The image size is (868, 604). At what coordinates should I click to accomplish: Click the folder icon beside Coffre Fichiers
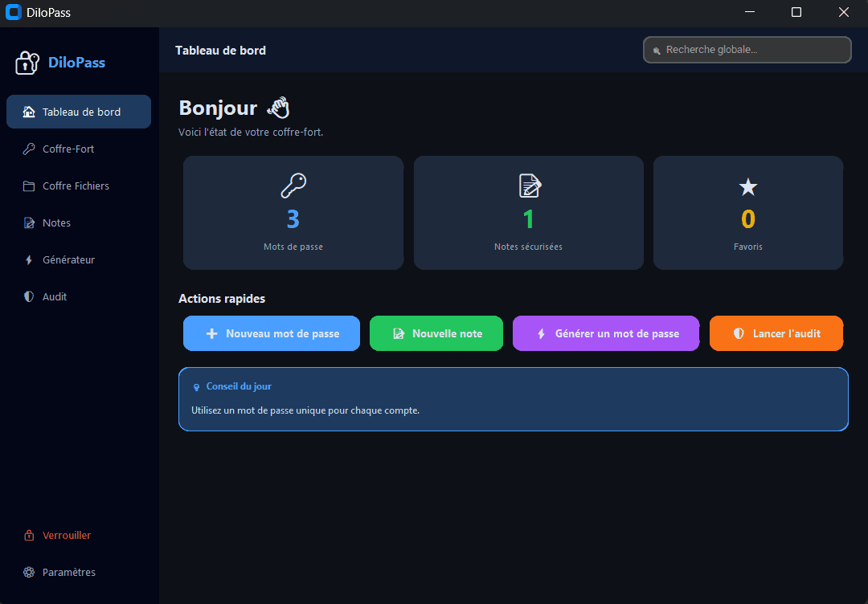tap(29, 186)
